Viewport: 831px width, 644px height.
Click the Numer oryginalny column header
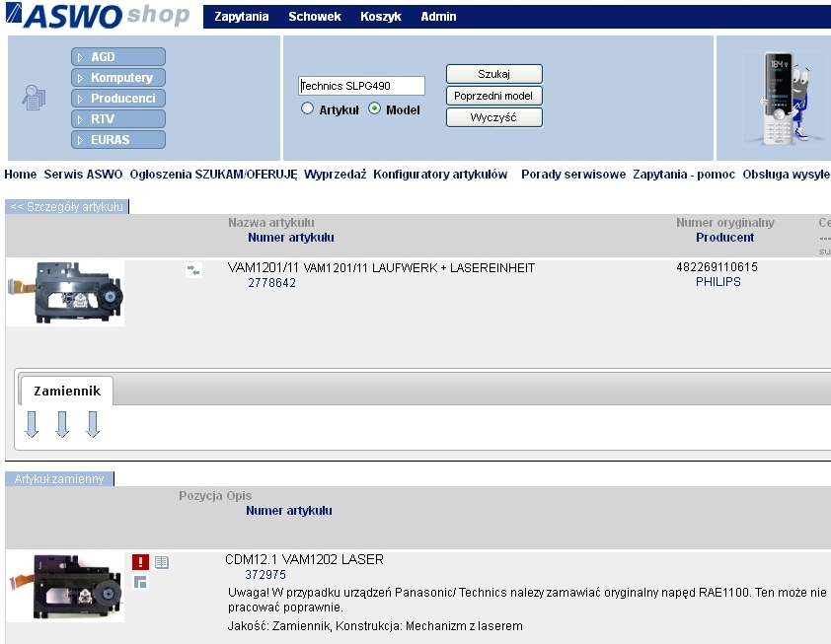point(725,223)
